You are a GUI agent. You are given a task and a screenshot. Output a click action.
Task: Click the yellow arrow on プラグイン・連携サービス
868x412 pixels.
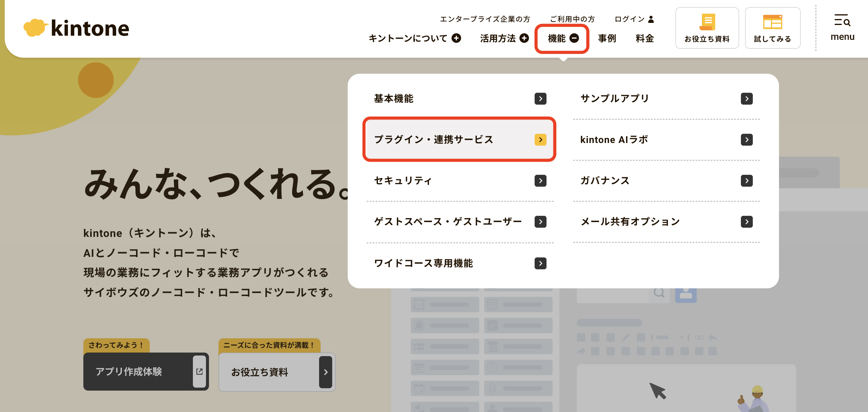click(541, 139)
